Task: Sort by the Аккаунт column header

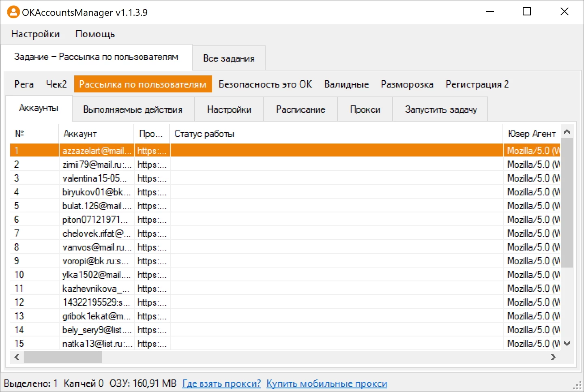Action: (x=97, y=133)
